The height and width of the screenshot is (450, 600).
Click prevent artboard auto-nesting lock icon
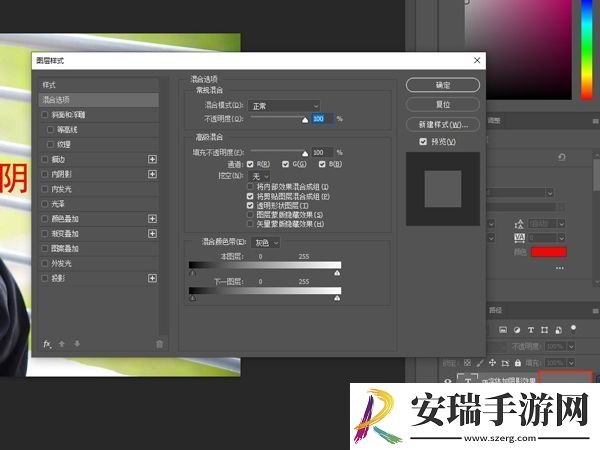[505, 363]
